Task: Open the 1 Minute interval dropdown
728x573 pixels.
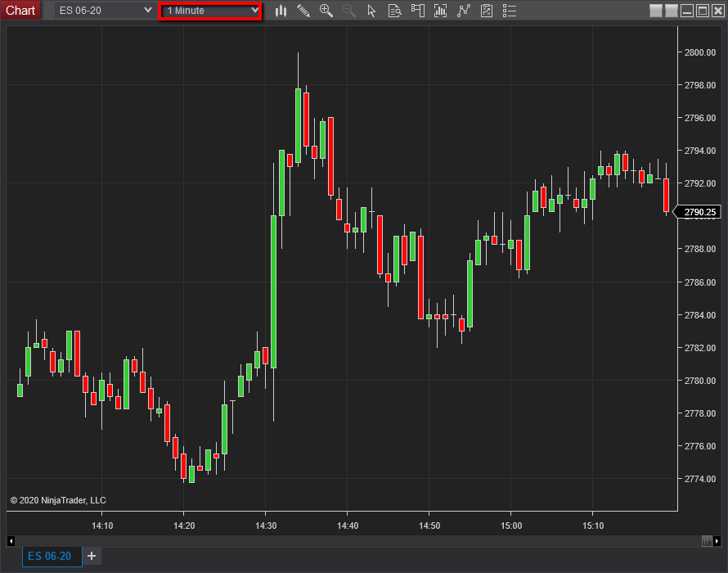Action: click(x=210, y=11)
